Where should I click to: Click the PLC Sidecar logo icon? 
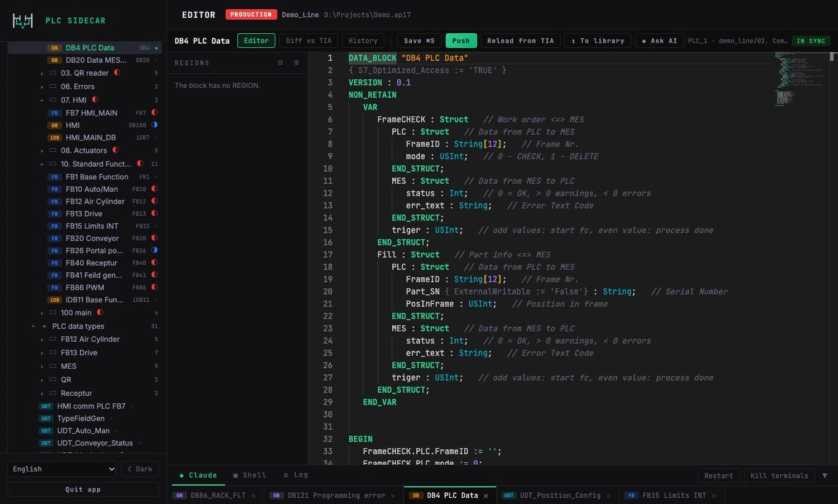[x=23, y=20]
